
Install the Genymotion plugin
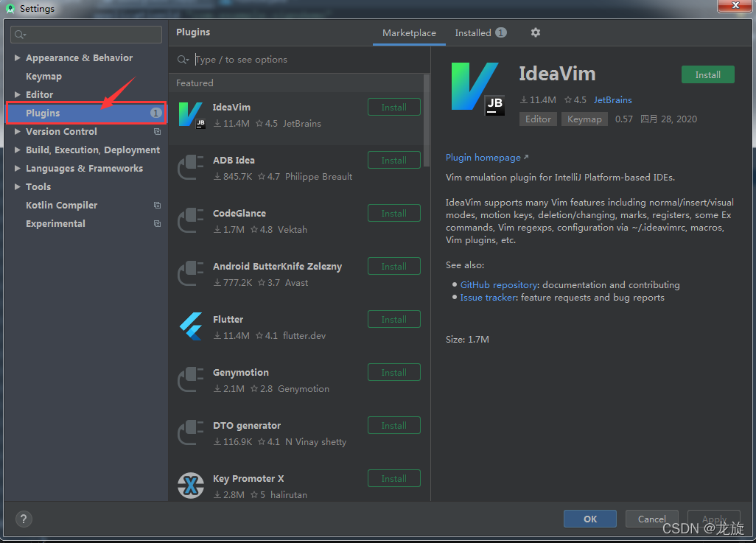point(394,372)
